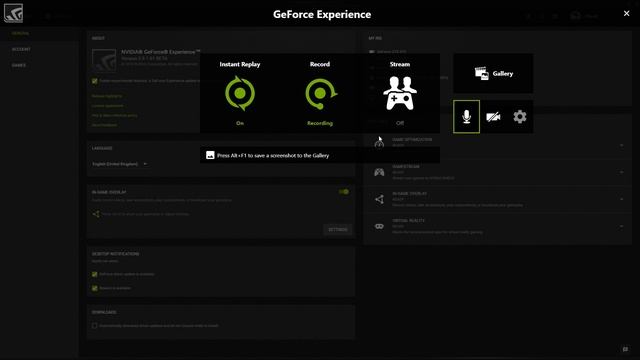The height and width of the screenshot is (360, 640).
Task: Click the In-Game Overlay share icon in My Rig
Action: pos(379,199)
